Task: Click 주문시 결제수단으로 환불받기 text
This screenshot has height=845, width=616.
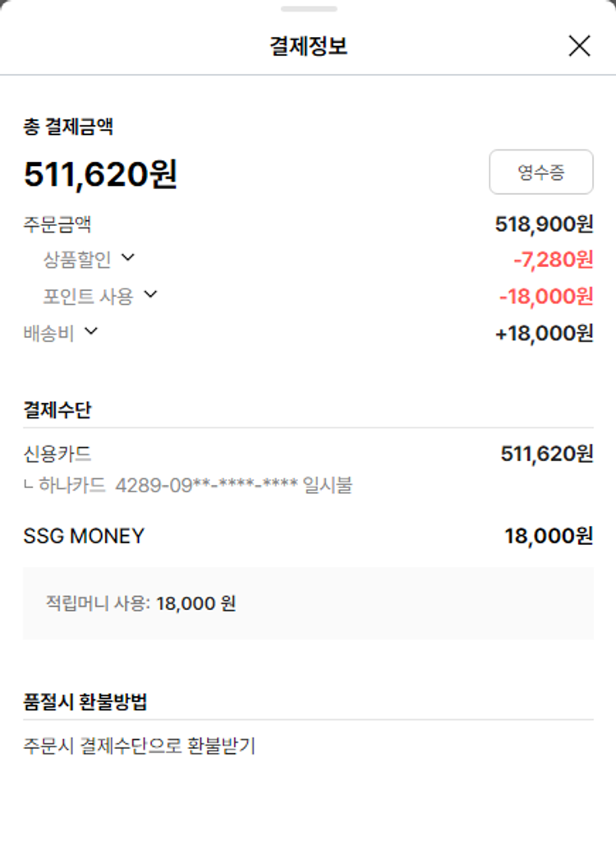Action: click(x=140, y=746)
